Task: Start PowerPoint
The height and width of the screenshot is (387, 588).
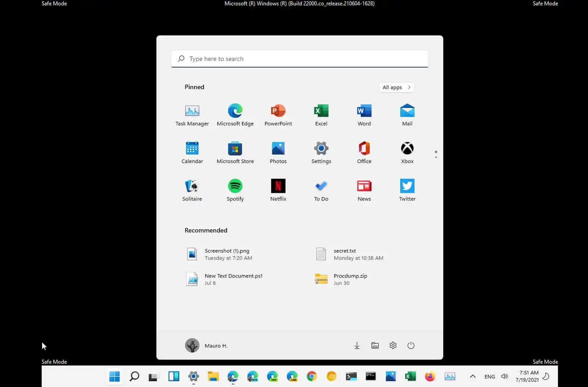Action: click(278, 114)
